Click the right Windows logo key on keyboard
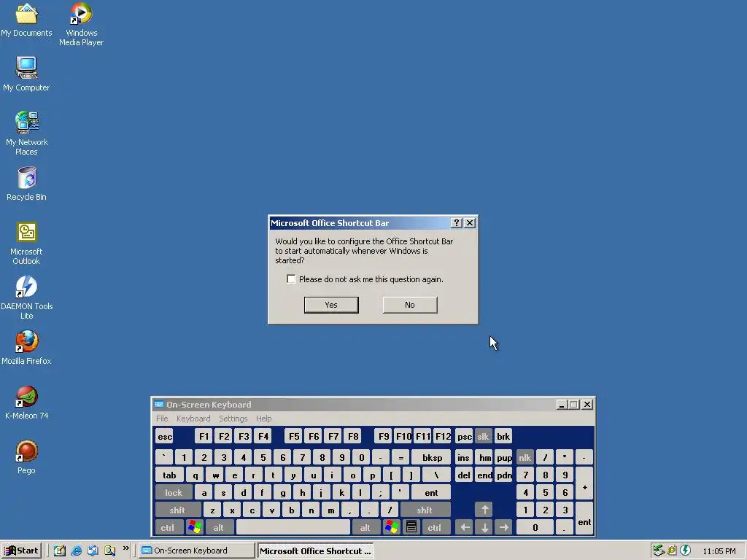Image resolution: width=747 pixels, height=560 pixels. point(392,527)
